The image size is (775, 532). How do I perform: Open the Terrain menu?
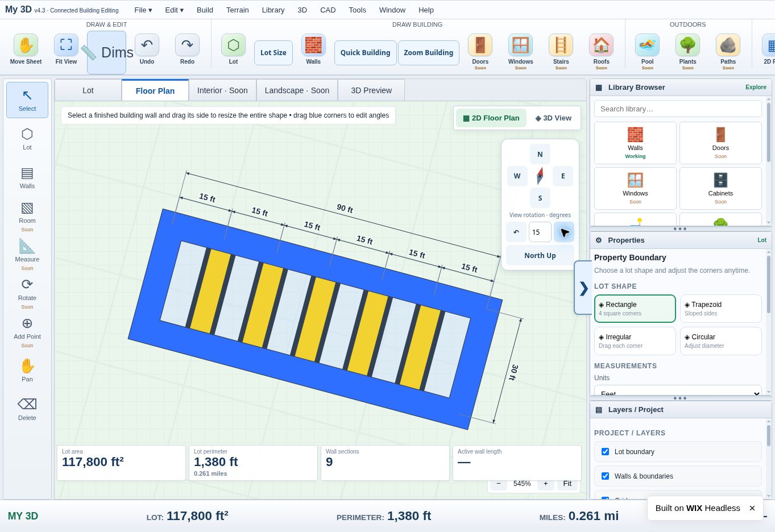click(x=238, y=10)
